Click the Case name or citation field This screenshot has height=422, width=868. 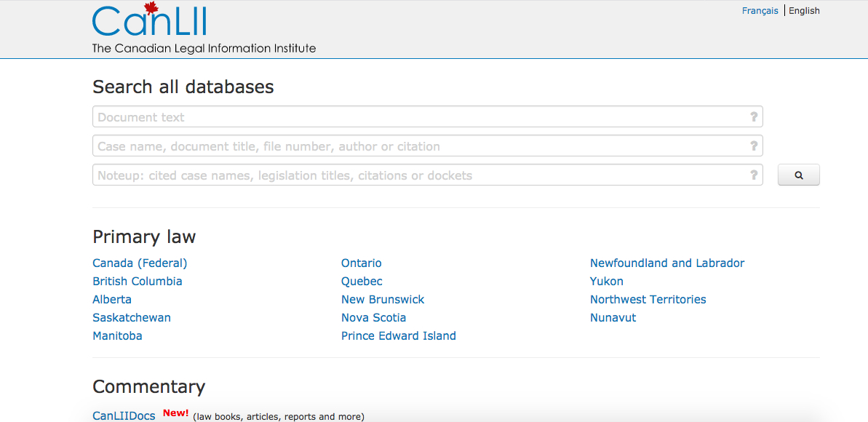[x=422, y=146]
